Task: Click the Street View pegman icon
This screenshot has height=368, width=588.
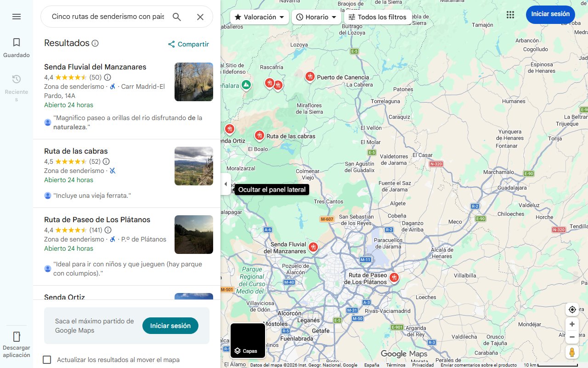Action: [572, 352]
